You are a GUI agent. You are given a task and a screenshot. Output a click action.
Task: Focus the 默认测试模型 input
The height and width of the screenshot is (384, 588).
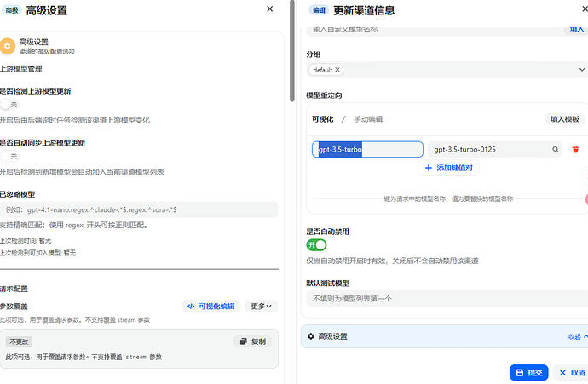[447, 299]
